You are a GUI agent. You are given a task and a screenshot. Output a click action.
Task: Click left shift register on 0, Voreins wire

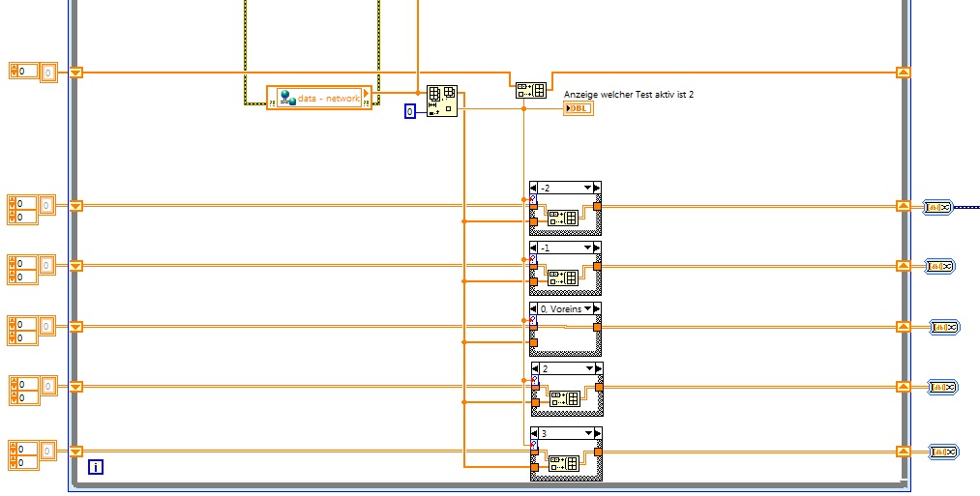pos(75,327)
